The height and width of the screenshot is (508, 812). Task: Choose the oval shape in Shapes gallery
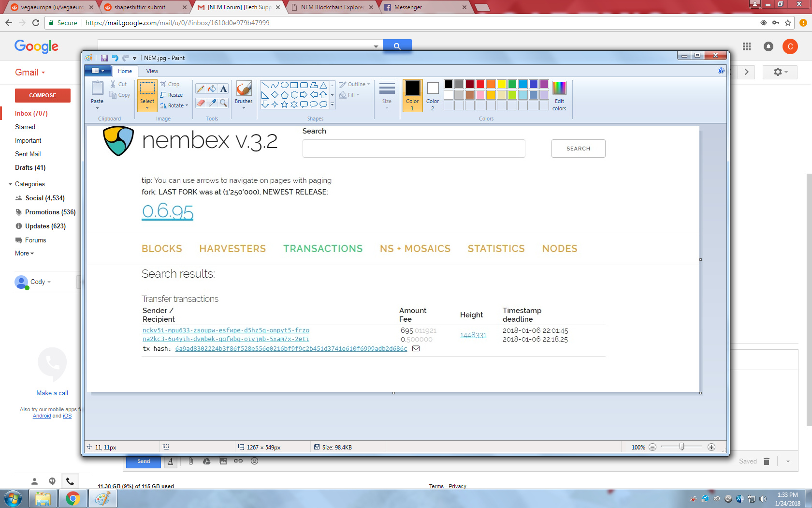(x=284, y=85)
